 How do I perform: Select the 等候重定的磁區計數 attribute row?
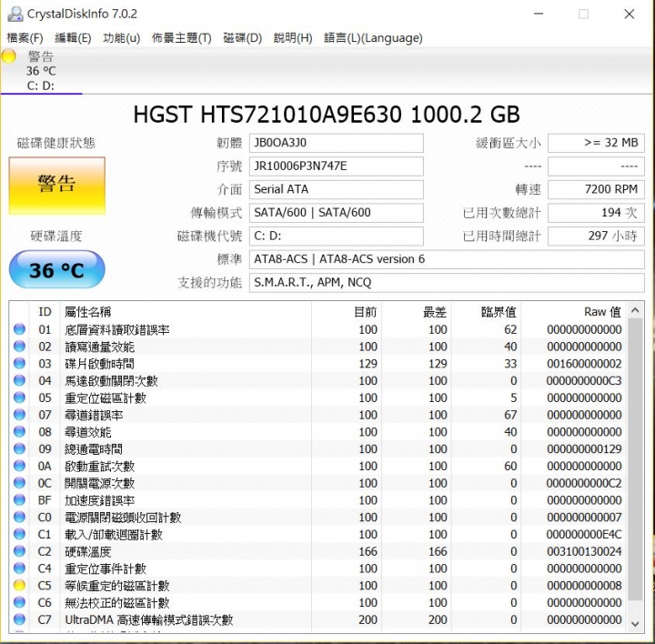coord(317,586)
